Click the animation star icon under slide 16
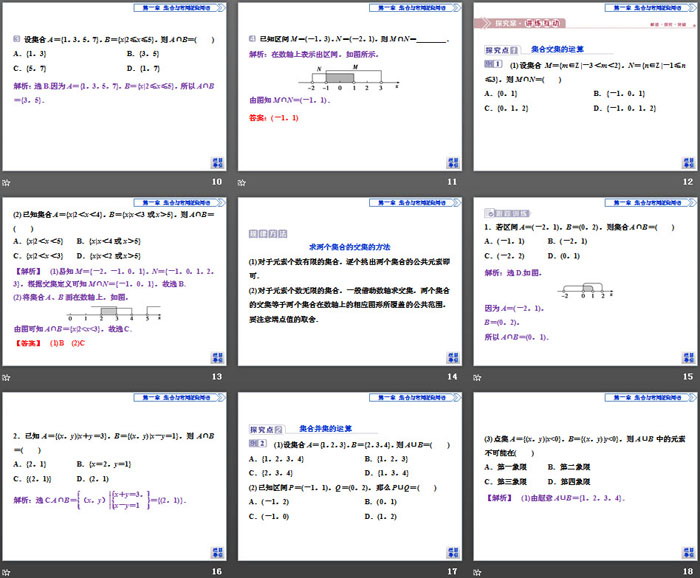 (x=6, y=571)
